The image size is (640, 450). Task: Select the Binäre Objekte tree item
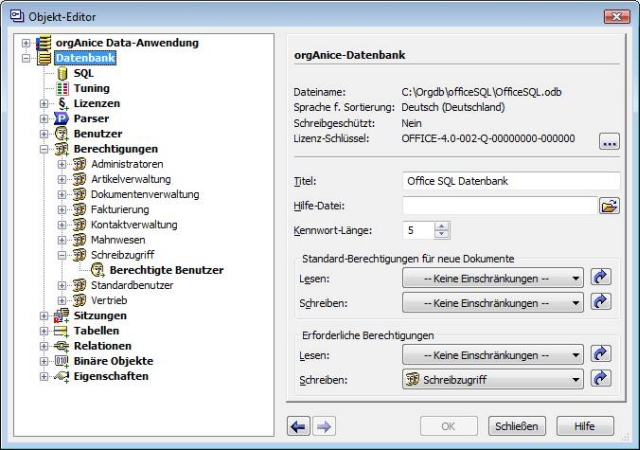(x=113, y=361)
